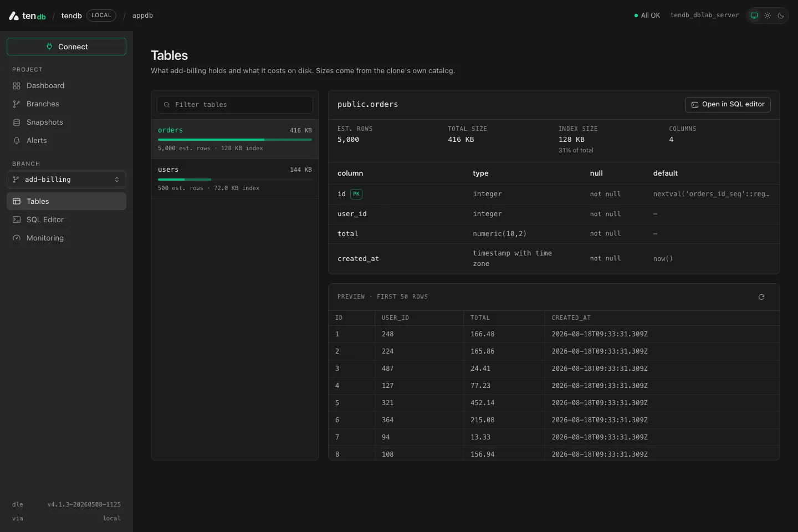The height and width of the screenshot is (532, 798).
Task: Click the LOCAL badge
Action: (x=101, y=16)
